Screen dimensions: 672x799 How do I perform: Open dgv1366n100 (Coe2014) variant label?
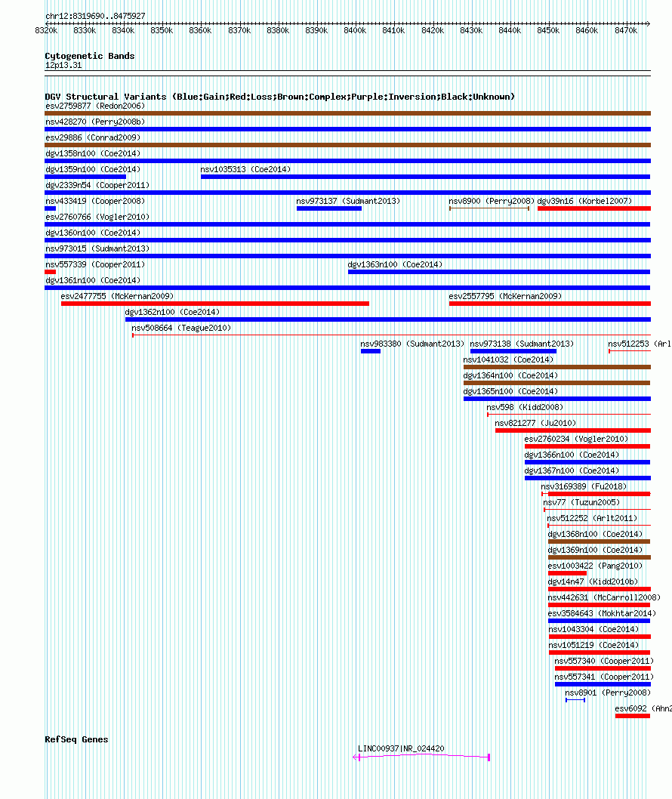[x=572, y=454]
